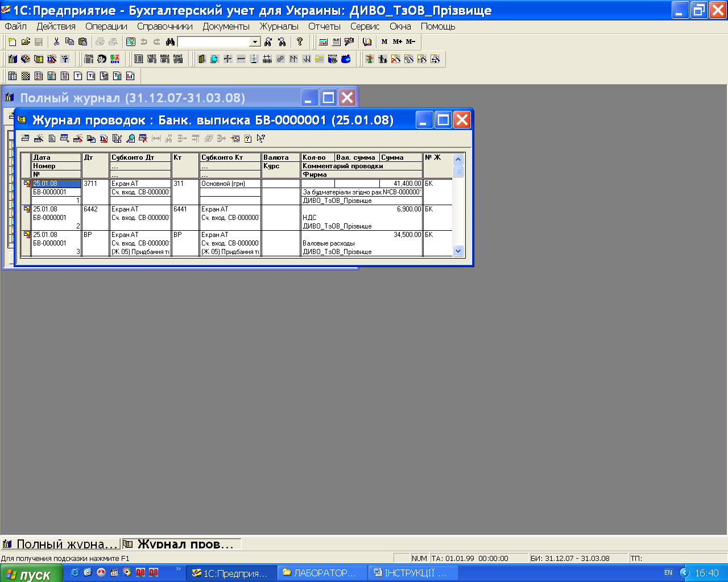
Task: Select the 25.01.08 date cell in first row
Action: (x=56, y=184)
